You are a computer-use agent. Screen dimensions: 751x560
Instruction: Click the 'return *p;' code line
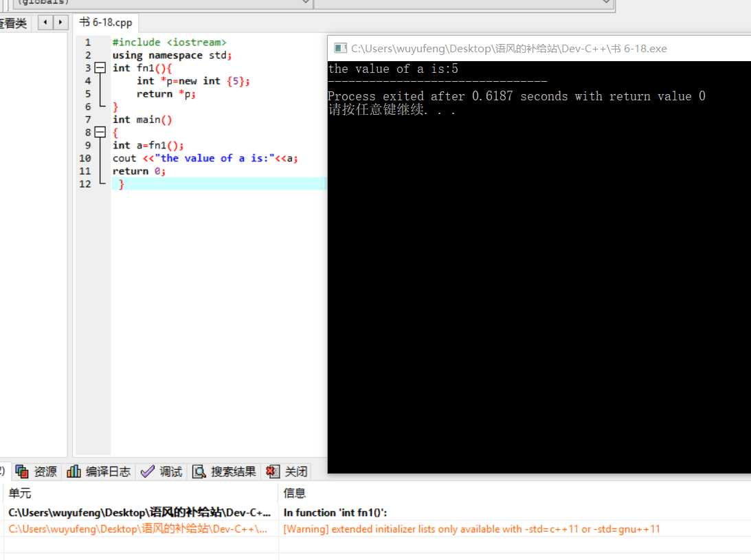[x=166, y=94]
